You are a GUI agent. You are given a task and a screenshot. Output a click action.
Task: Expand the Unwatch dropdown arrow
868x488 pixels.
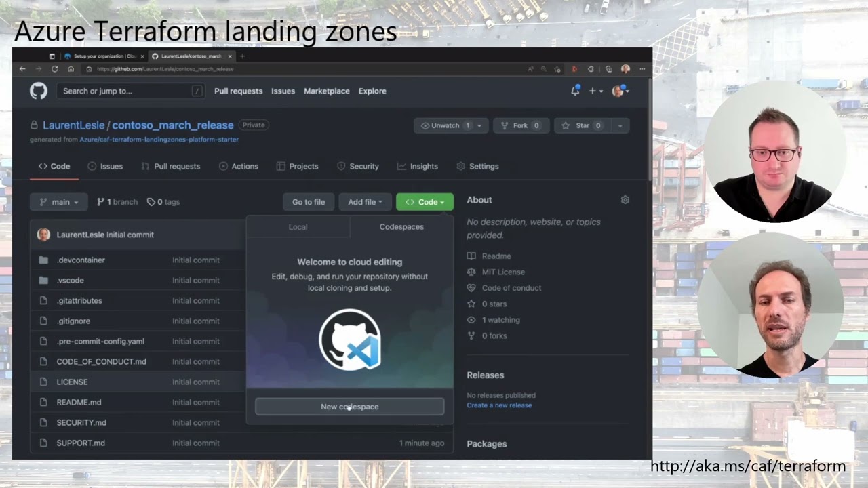click(x=479, y=125)
